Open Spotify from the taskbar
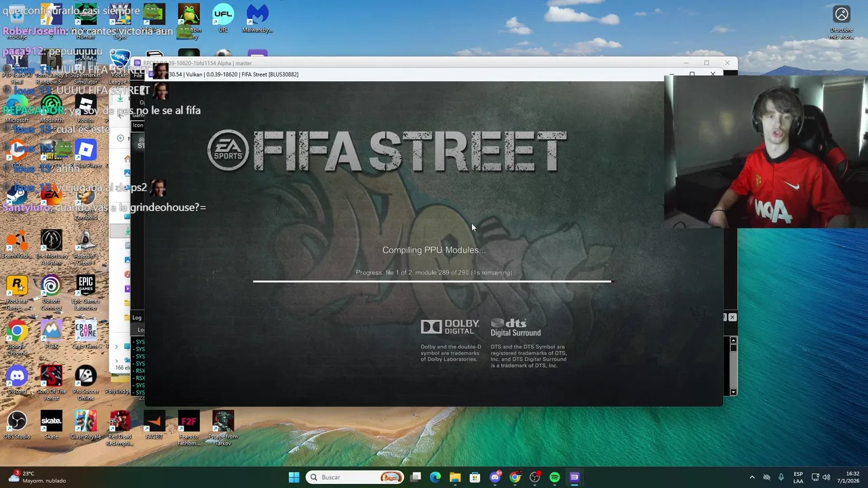Viewport: 868px width, 488px height. pyautogui.click(x=555, y=477)
